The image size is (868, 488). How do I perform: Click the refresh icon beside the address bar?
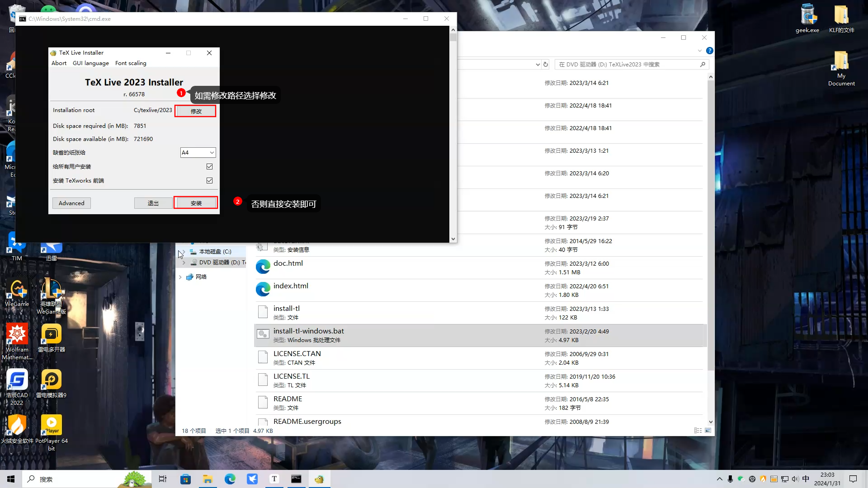pos(546,64)
